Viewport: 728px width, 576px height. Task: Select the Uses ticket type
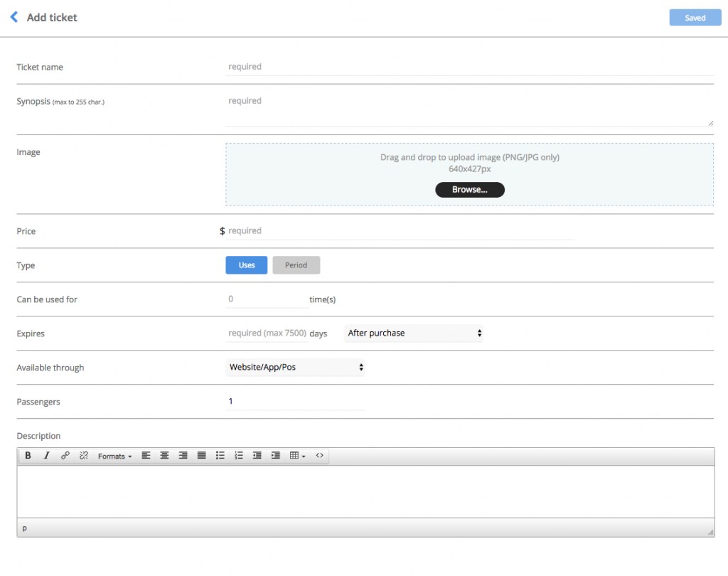pos(246,265)
